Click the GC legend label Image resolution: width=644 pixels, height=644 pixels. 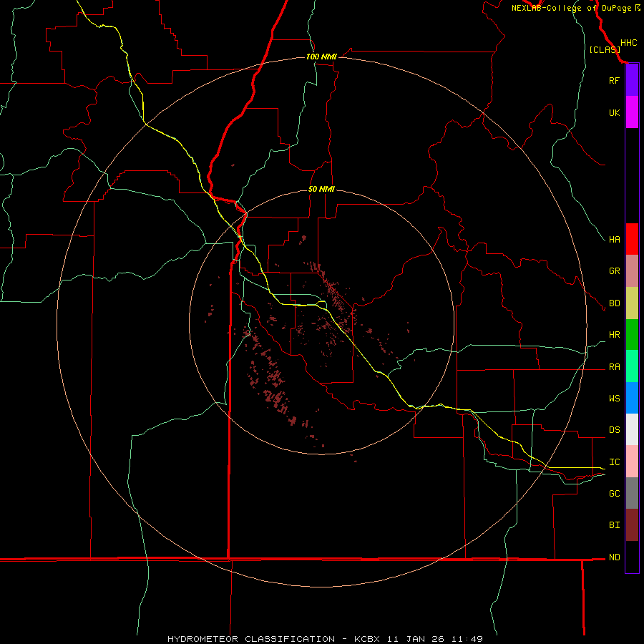coord(614,494)
